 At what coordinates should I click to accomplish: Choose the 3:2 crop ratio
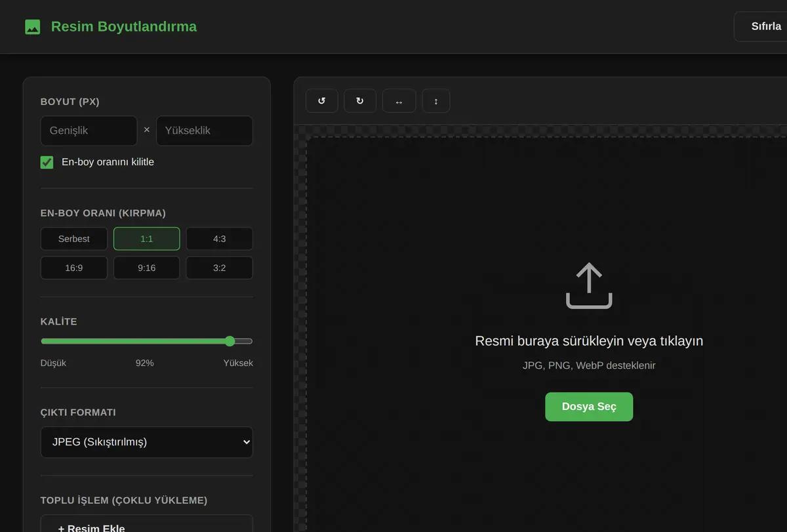(220, 268)
